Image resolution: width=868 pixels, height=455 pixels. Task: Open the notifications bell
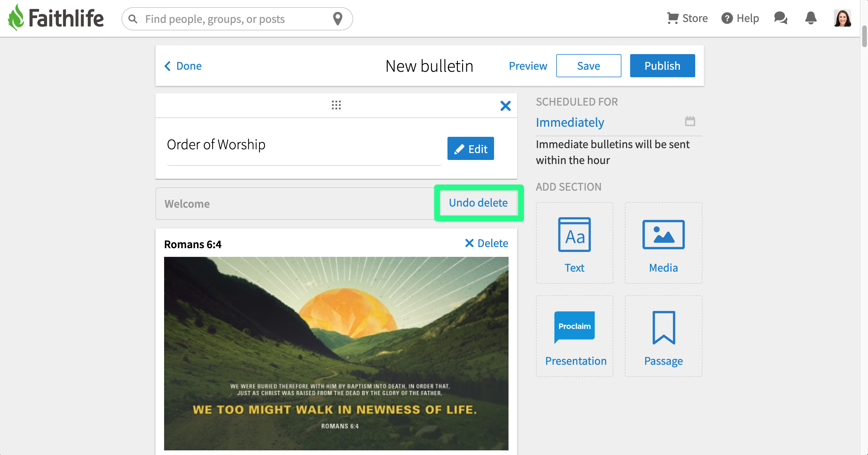811,18
